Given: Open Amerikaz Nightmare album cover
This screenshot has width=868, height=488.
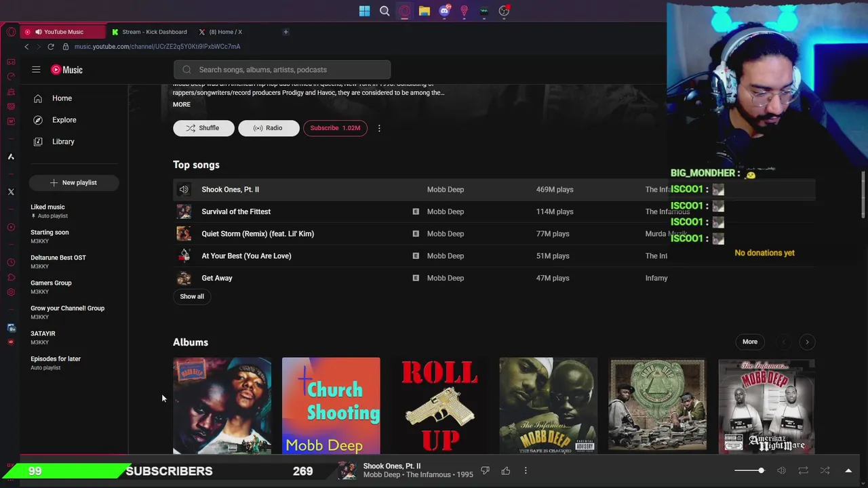Looking at the screenshot, I should click(x=766, y=405).
